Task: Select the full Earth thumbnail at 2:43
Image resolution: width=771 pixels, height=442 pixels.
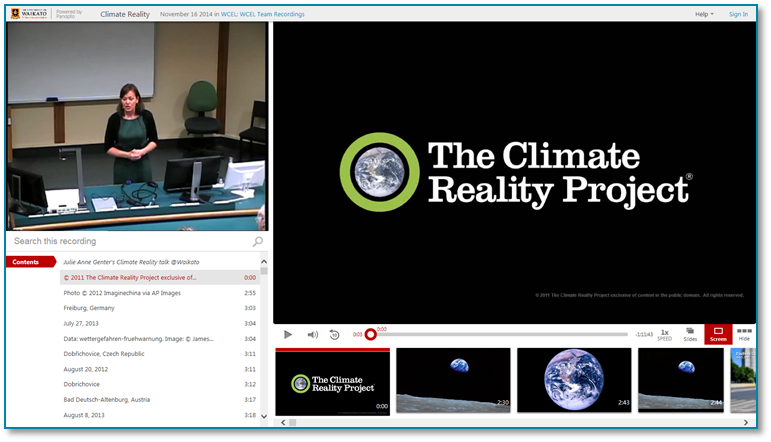Action: pos(574,380)
